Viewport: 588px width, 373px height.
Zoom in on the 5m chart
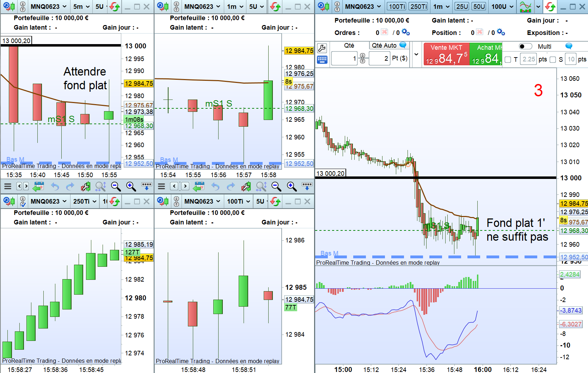pyautogui.click(x=131, y=186)
